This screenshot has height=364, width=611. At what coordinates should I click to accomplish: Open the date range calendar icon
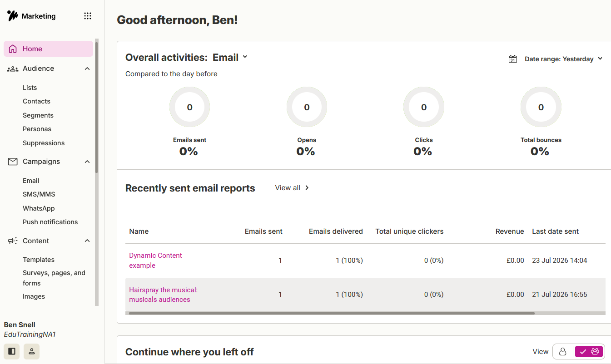click(512, 59)
